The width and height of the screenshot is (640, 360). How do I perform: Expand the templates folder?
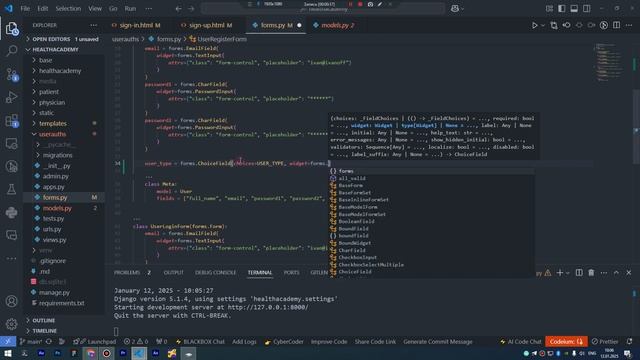coord(53,123)
